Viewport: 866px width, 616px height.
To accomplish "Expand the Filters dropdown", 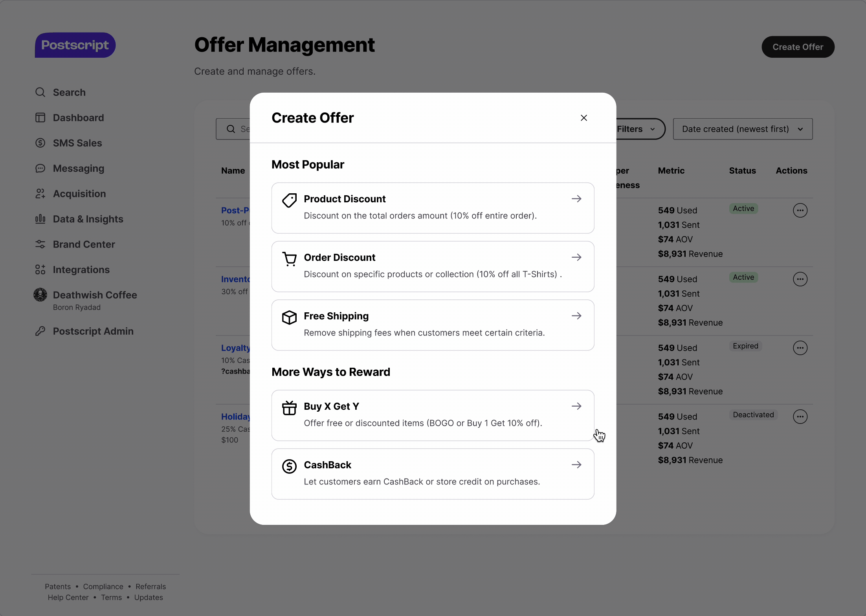I will click(x=637, y=129).
